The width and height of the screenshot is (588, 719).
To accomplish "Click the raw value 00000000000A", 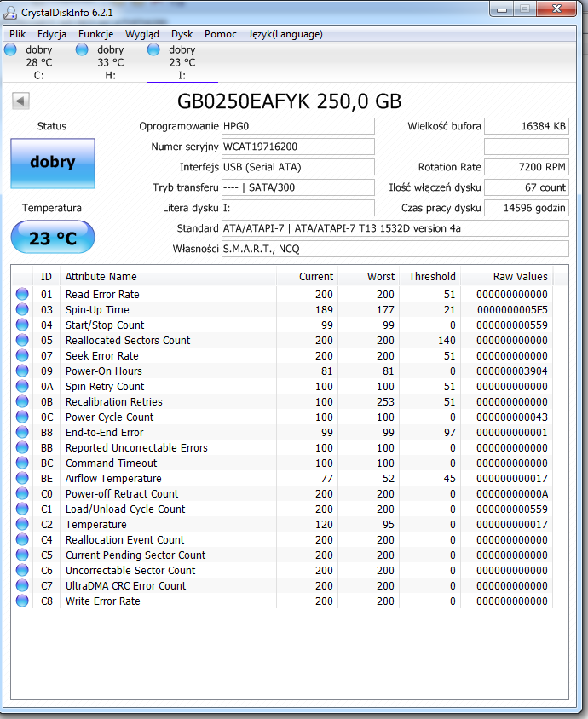I will [x=512, y=494].
